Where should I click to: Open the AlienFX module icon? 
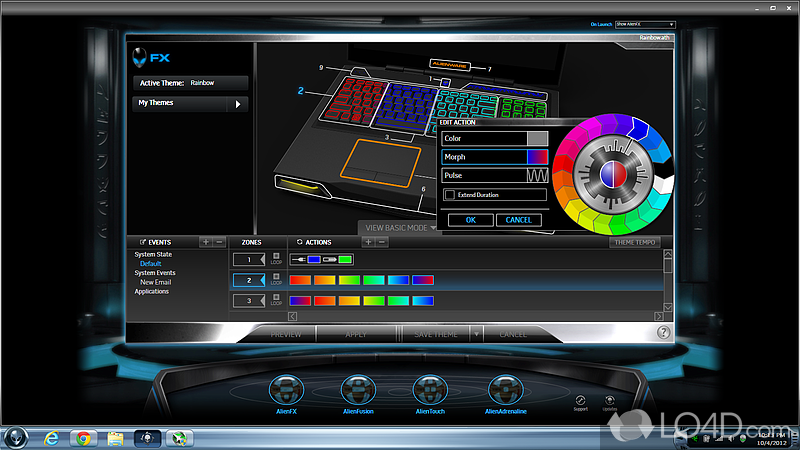[x=286, y=390]
